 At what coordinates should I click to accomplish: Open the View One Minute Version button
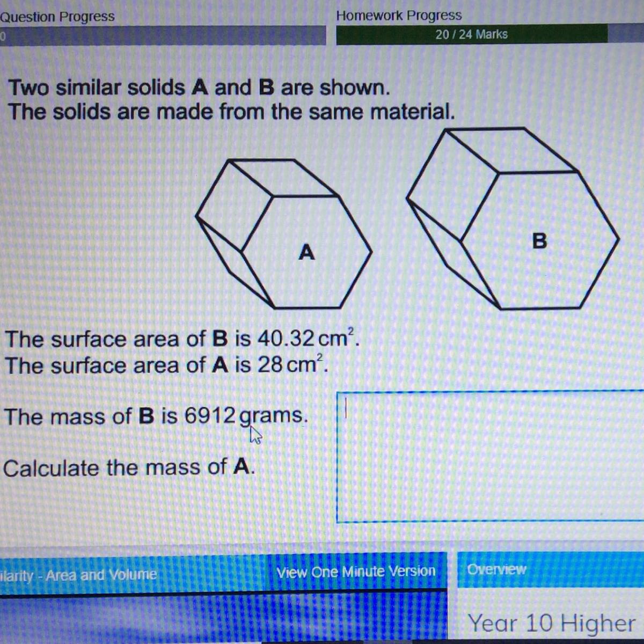356,572
